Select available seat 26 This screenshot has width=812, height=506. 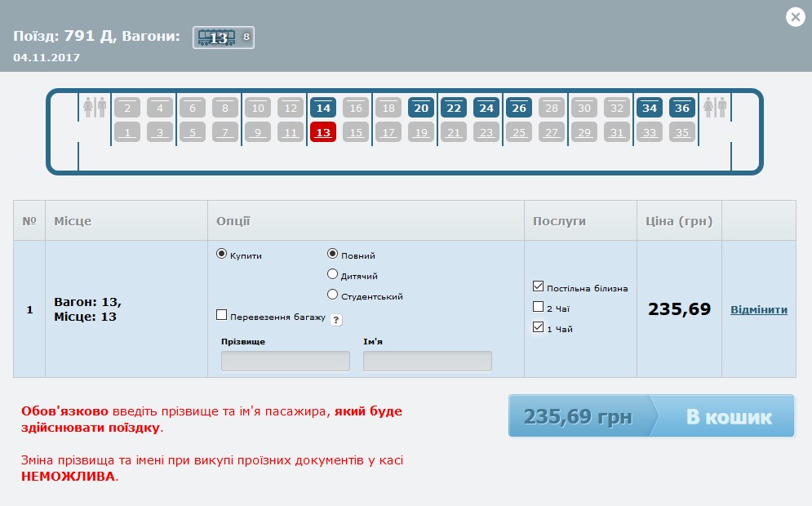519,108
